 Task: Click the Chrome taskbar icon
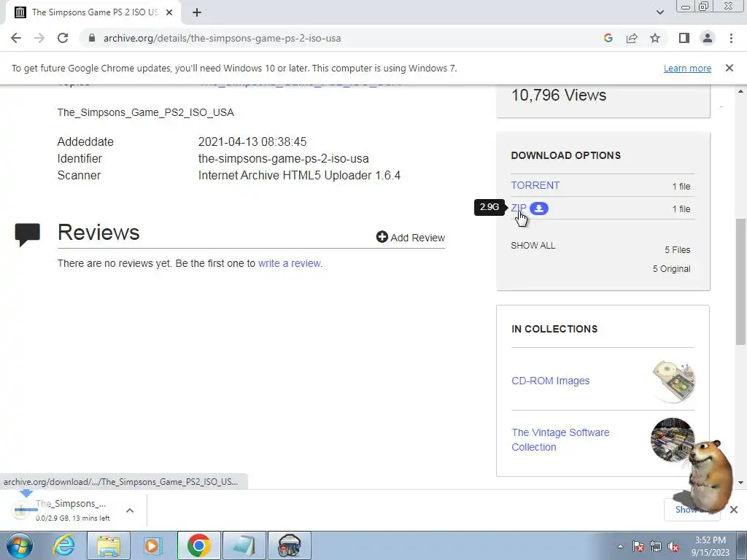[198, 545]
